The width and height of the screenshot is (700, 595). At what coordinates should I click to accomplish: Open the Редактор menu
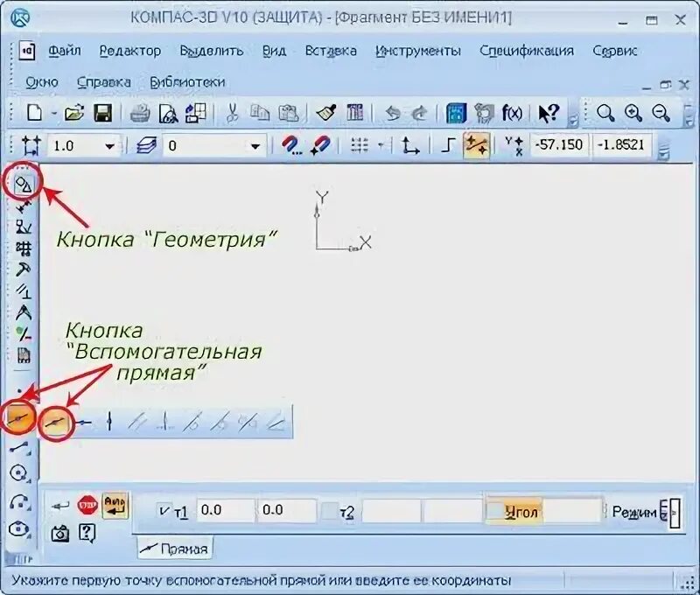coord(129,51)
